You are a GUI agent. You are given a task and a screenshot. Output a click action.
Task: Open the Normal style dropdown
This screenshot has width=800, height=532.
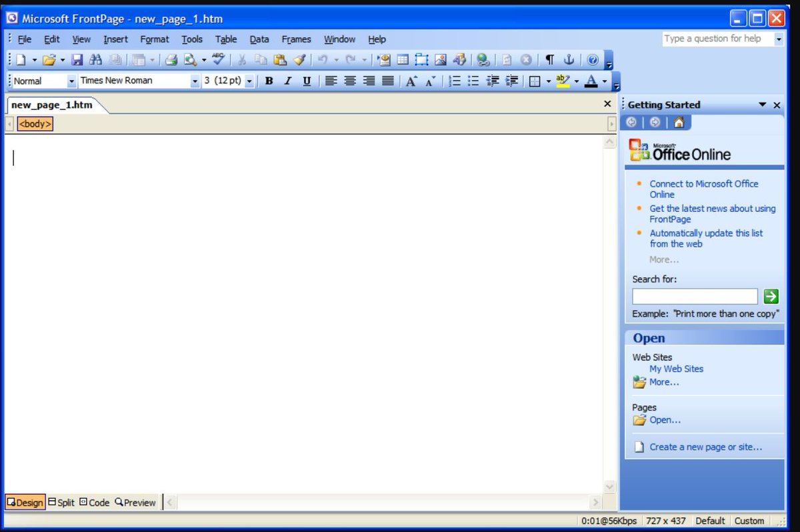pyautogui.click(x=71, y=81)
